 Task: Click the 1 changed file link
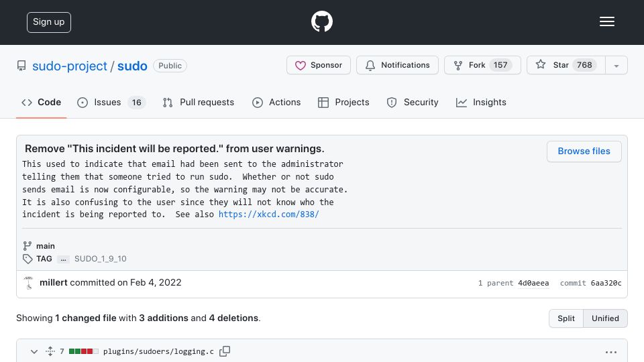click(x=86, y=318)
